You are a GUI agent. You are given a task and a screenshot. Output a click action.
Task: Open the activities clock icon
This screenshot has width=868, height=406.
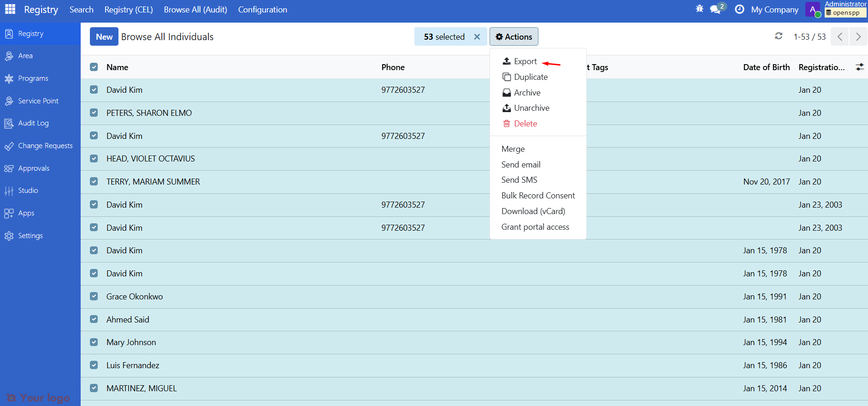(739, 9)
